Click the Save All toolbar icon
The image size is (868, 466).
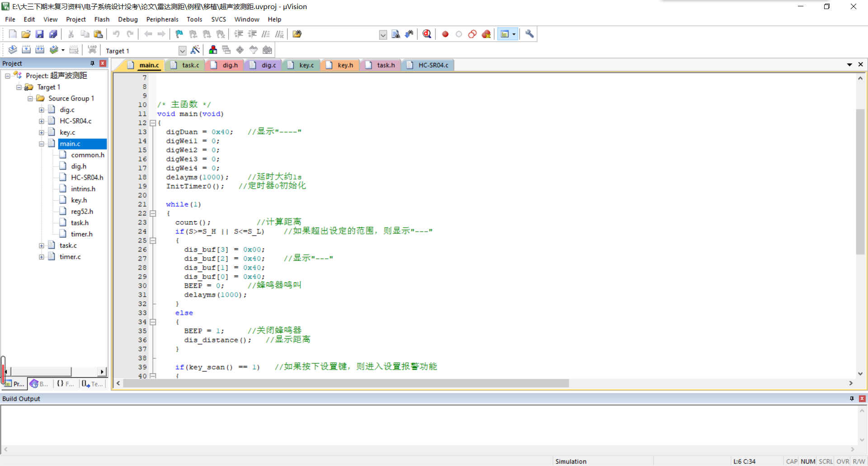point(53,34)
